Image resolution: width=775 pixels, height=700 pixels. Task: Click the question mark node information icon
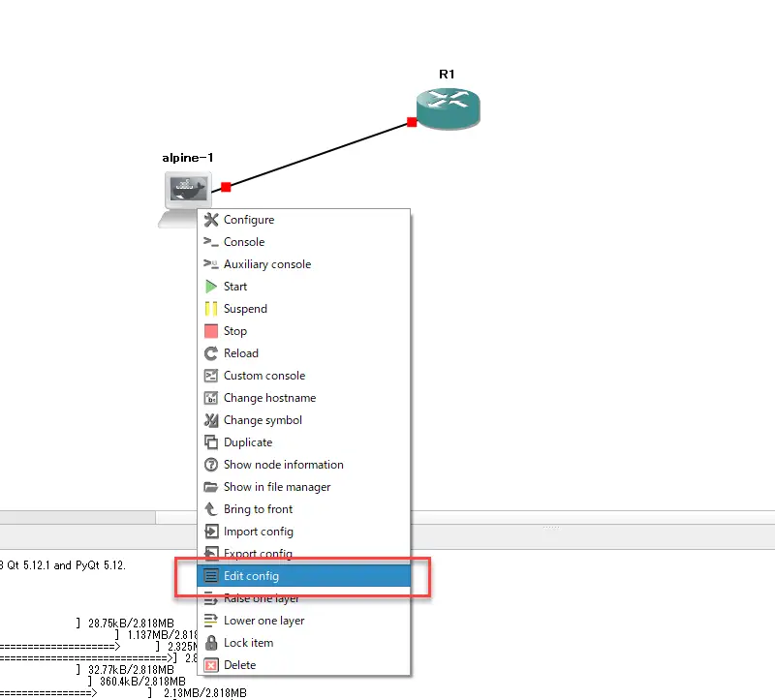211,465
